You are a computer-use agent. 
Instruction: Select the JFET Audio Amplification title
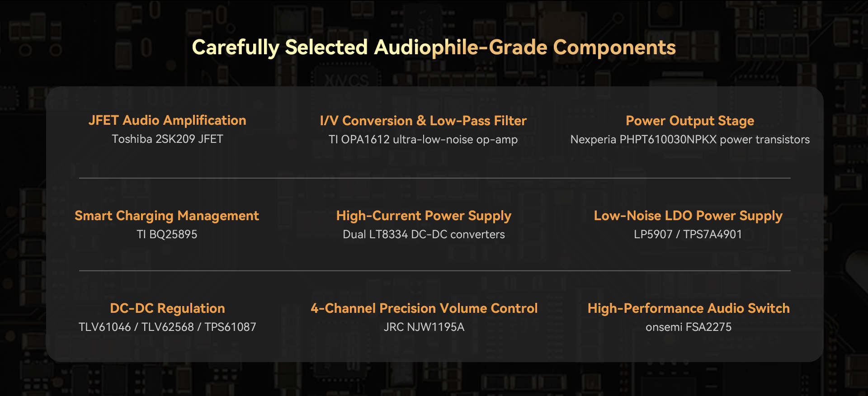(x=167, y=120)
